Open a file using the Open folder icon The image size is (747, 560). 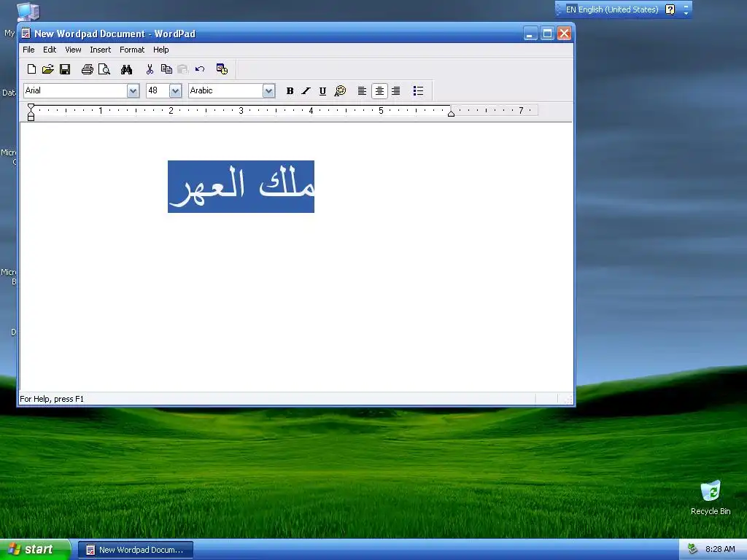pyautogui.click(x=47, y=69)
